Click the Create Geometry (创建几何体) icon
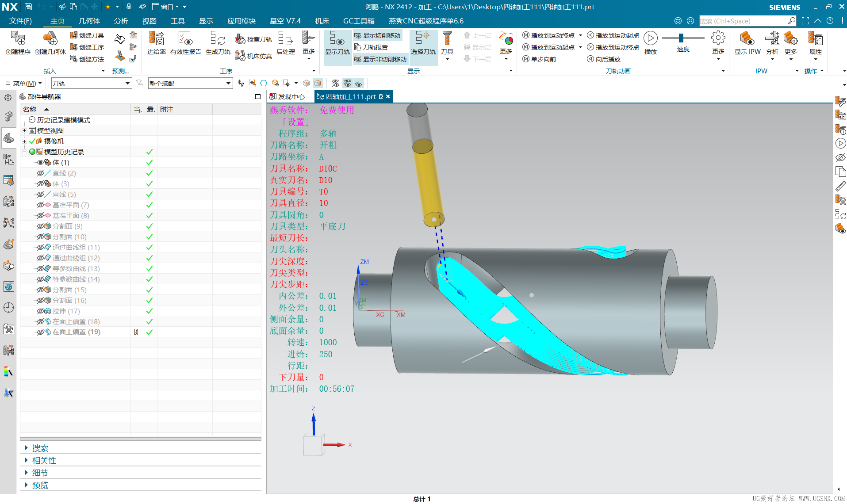Viewport: 847px width, 504px height. coord(50,40)
